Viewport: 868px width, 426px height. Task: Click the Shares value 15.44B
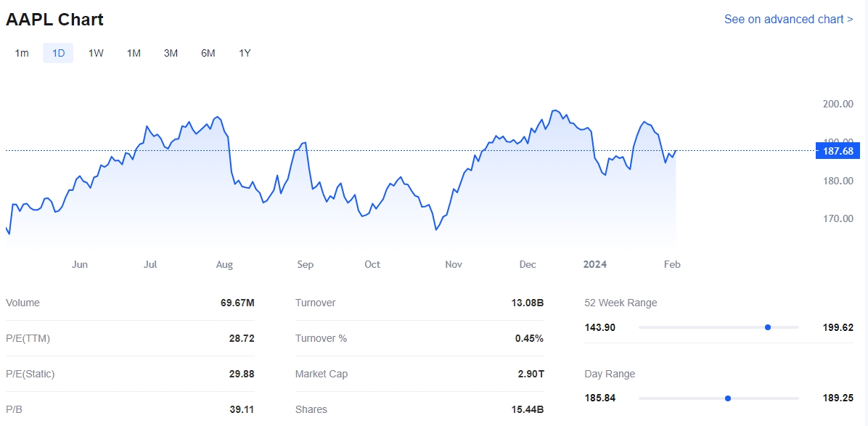pos(526,409)
